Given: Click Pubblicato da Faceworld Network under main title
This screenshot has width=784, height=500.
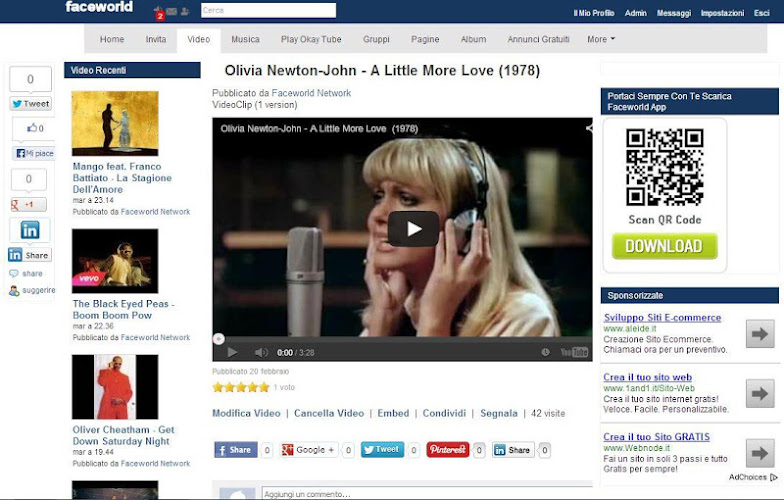Looking at the screenshot, I should pyautogui.click(x=282, y=93).
